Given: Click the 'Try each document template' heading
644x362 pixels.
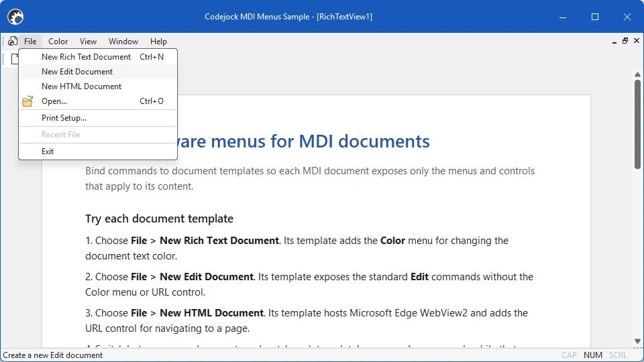Looking at the screenshot, I should 160,219.
